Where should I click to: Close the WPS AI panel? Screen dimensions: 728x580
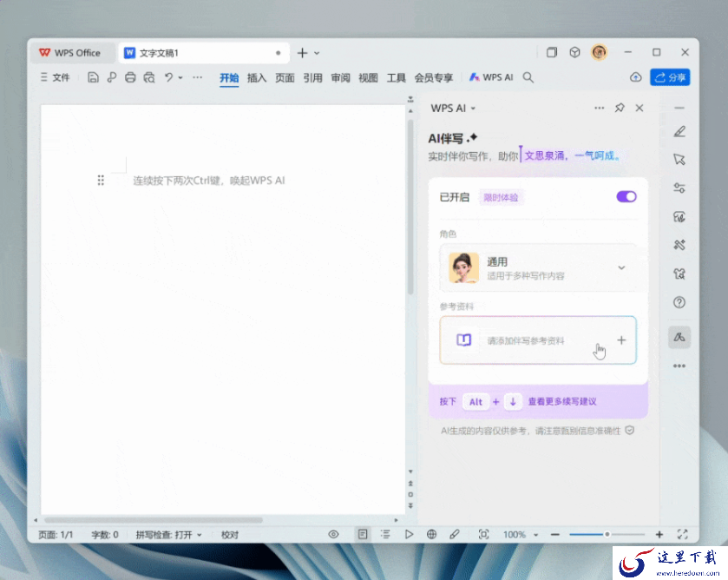[x=639, y=108]
